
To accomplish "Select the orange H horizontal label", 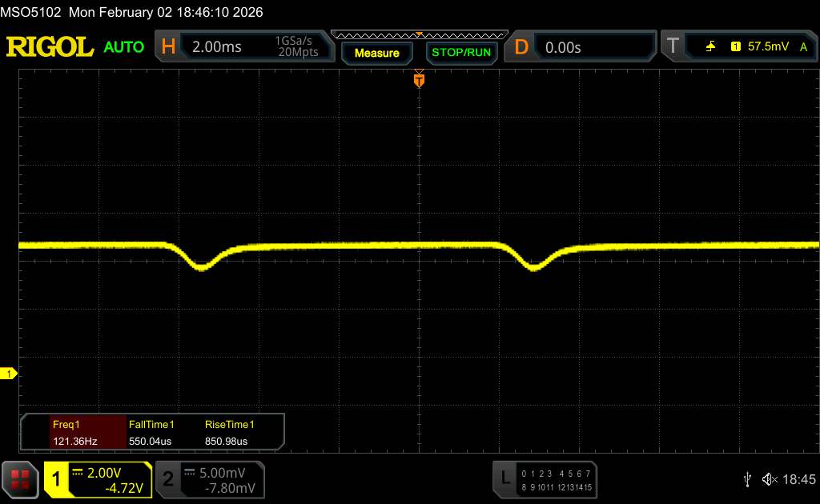I will pos(168,47).
